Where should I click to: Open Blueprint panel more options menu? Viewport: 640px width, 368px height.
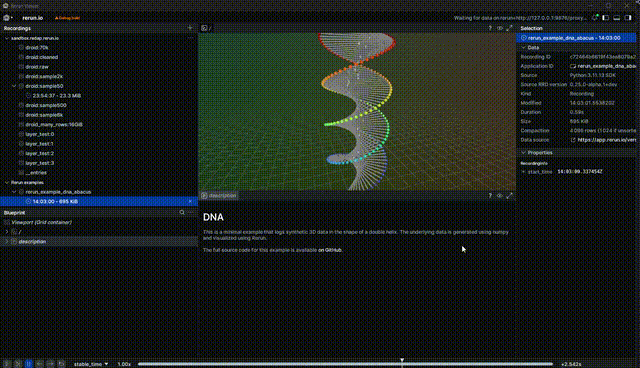coord(191,213)
